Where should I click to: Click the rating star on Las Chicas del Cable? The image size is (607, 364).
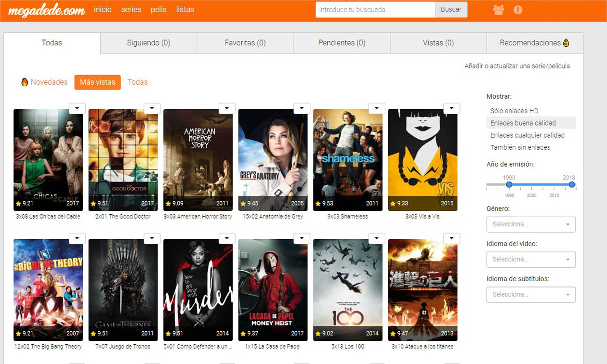(18, 203)
